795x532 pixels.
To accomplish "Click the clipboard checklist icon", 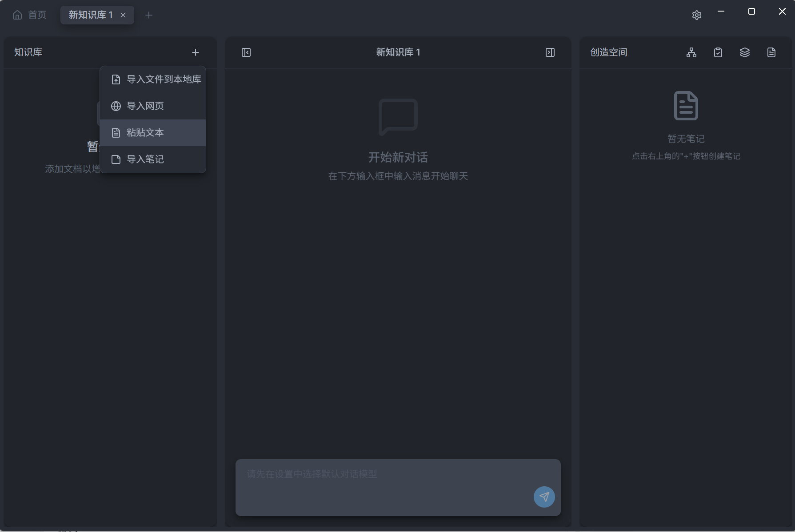I will 718,52.
